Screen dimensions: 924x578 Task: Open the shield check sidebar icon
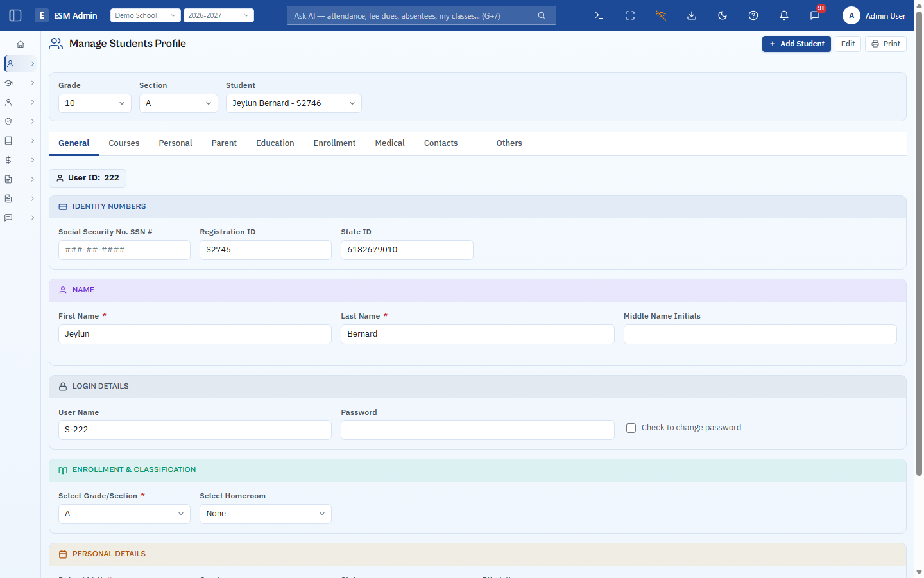(x=8, y=121)
